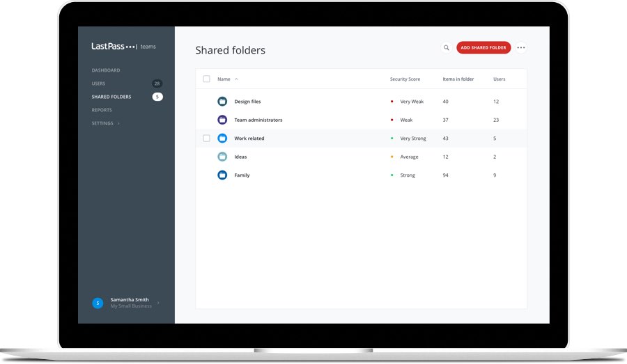627x364 pixels.
Task: Go to Users in the sidebar
Action: [x=99, y=84]
